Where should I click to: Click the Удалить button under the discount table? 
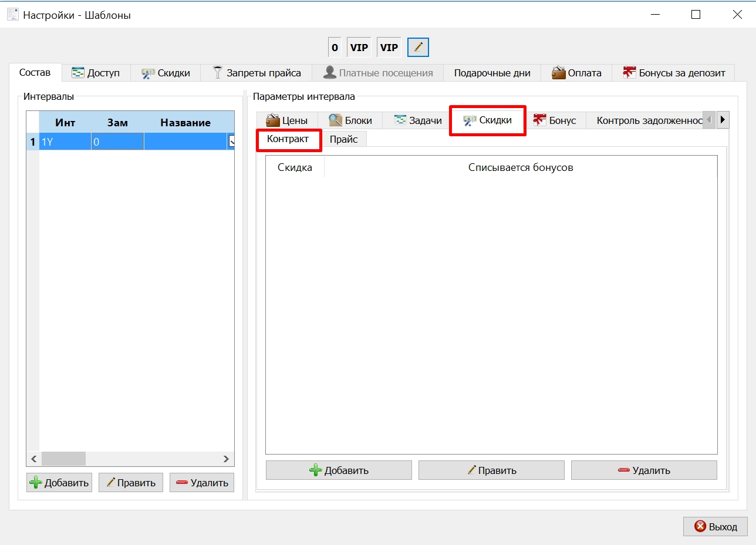point(644,470)
